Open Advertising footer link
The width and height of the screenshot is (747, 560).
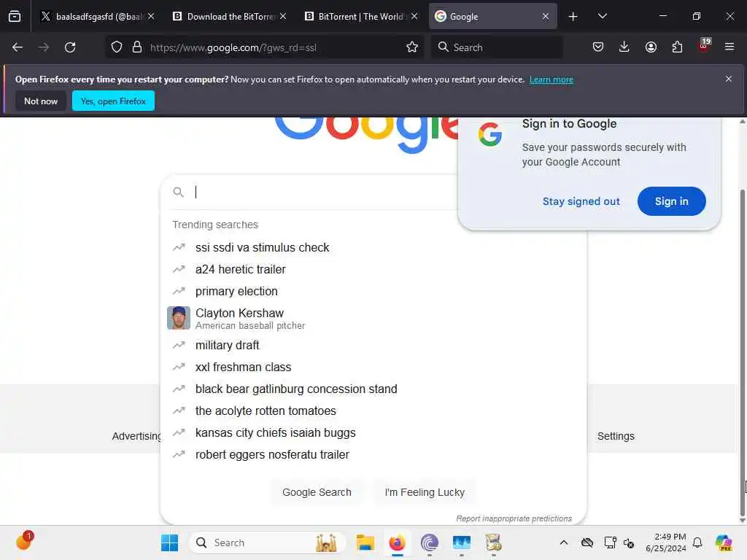[x=136, y=436]
